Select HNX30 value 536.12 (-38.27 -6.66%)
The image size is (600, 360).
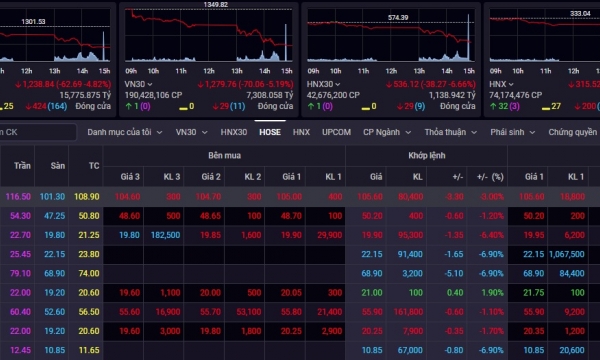pyautogui.click(x=430, y=84)
